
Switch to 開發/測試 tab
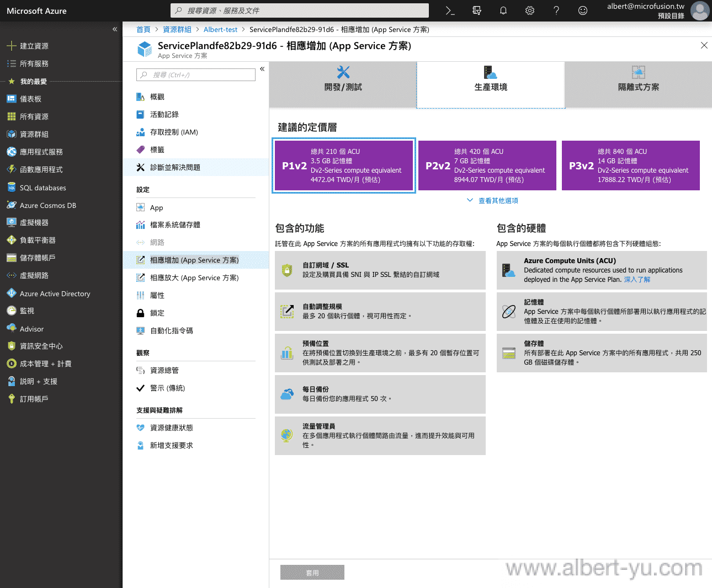(343, 84)
